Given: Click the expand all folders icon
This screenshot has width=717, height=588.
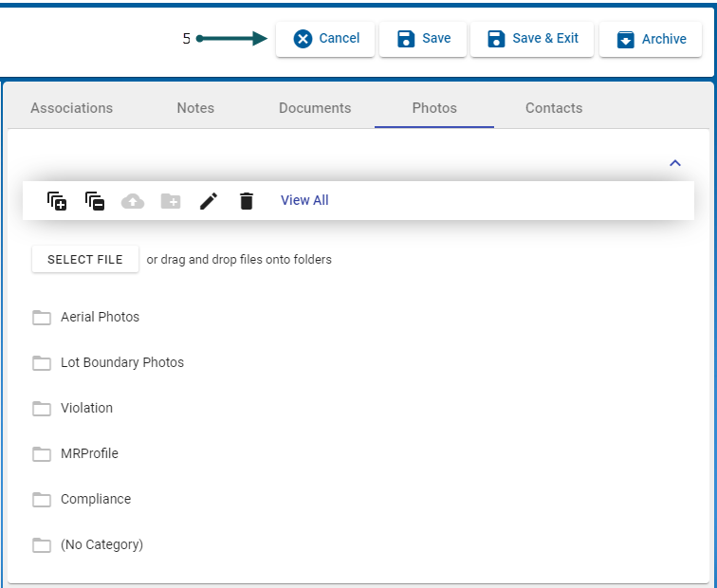Looking at the screenshot, I should [x=57, y=201].
